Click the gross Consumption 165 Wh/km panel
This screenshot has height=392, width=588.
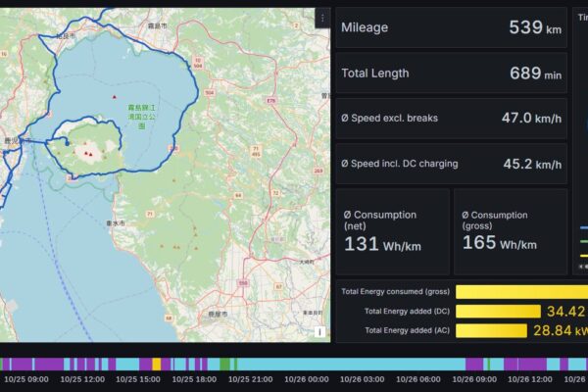(510, 231)
